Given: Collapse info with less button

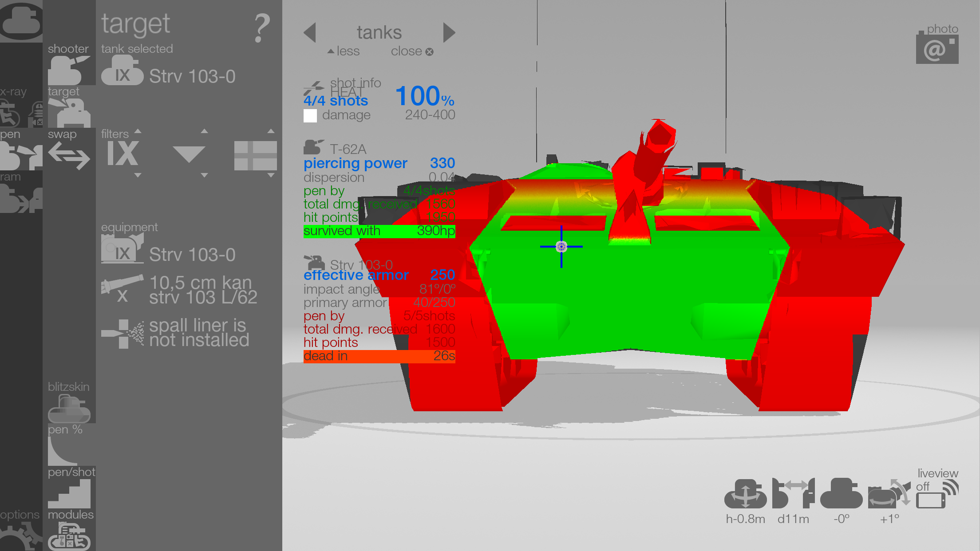Looking at the screenshot, I should click(344, 51).
